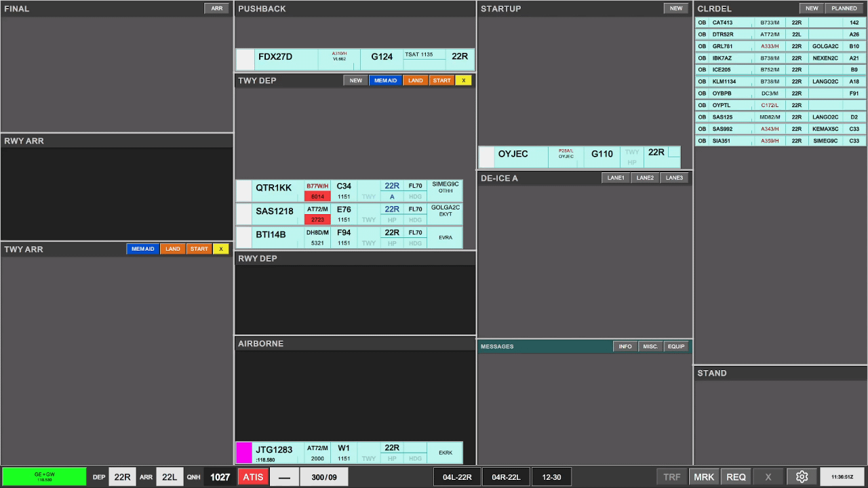Screen dimensions: 868x488
Task: Open the DEP runway 22R selector
Action: click(122, 476)
